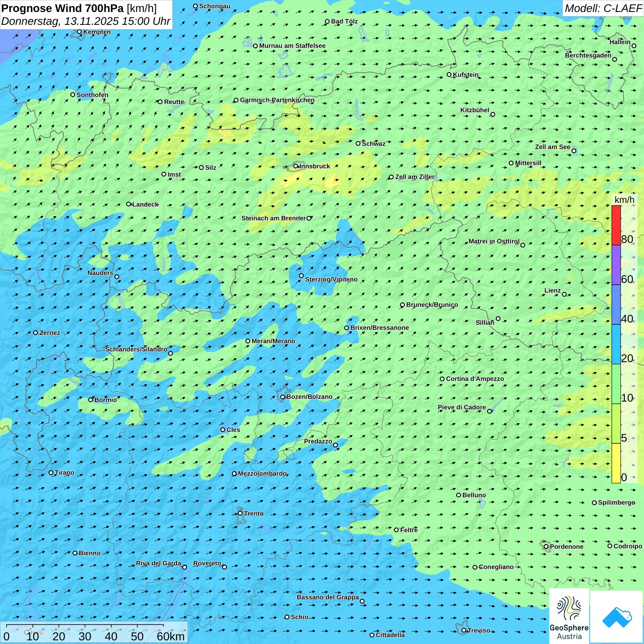644x644 pixels.
Task: Click the Innsbruck city marker
Action: pos(296,167)
